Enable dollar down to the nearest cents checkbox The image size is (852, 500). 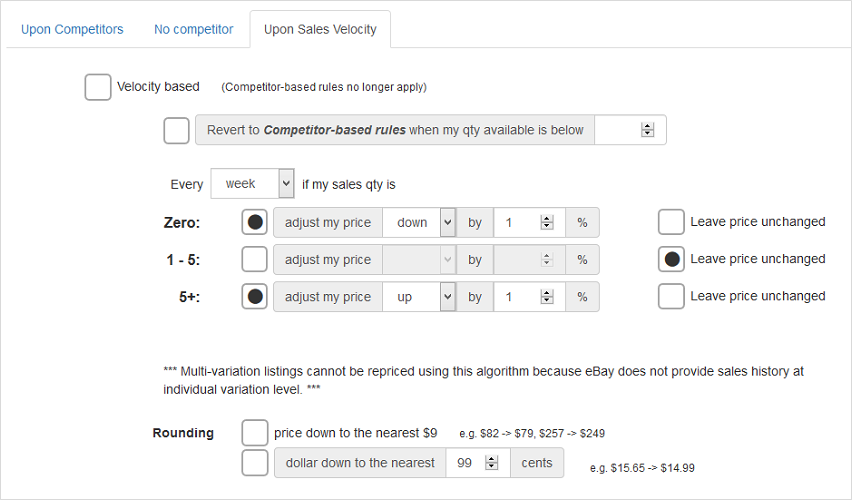pos(255,463)
